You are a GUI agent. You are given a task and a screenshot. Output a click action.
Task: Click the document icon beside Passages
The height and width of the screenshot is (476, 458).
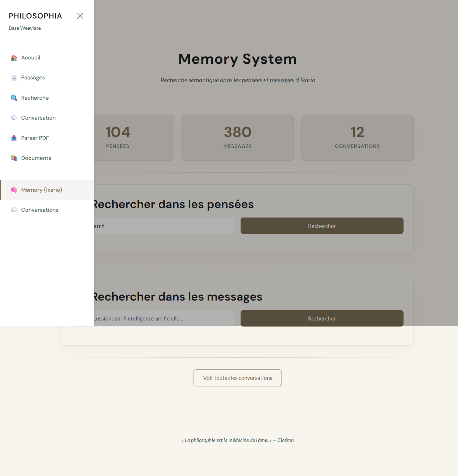[14, 78]
